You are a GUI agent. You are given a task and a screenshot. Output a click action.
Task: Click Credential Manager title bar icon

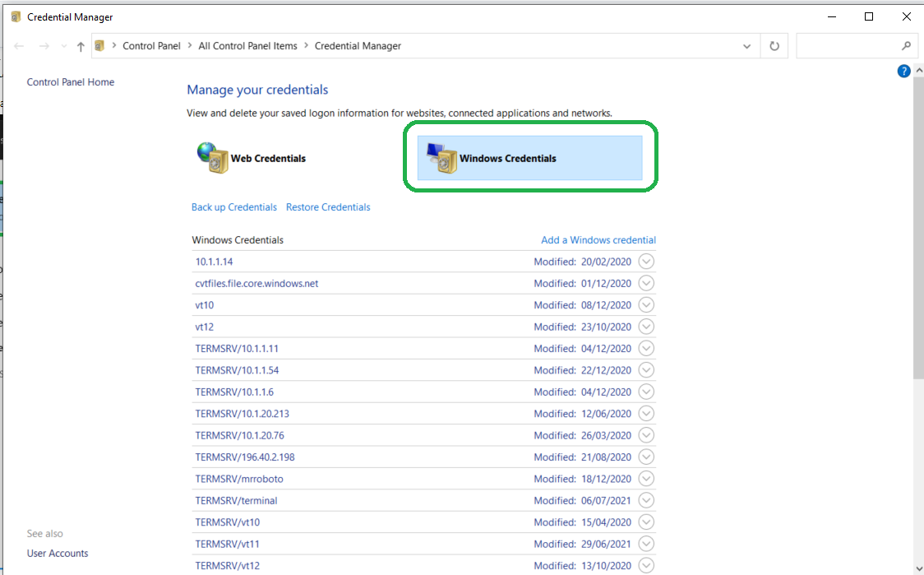tap(16, 17)
